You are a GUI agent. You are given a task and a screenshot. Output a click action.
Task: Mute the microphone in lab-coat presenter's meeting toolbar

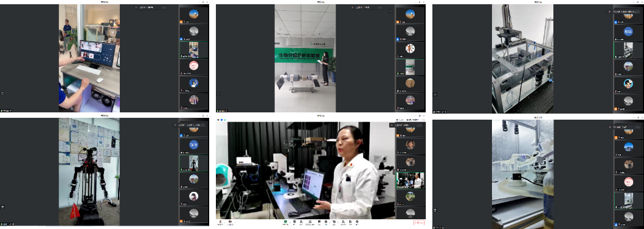pyautogui.click(x=221, y=222)
